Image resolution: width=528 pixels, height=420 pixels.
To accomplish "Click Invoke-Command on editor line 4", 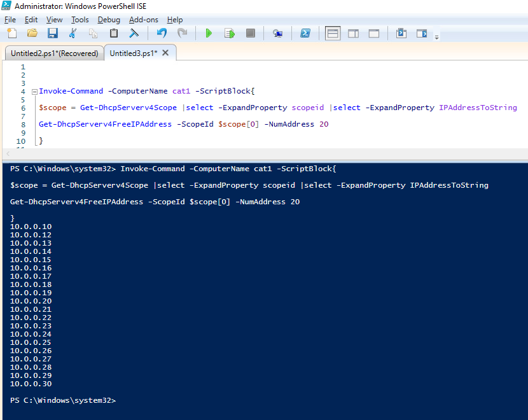I will click(x=71, y=91).
